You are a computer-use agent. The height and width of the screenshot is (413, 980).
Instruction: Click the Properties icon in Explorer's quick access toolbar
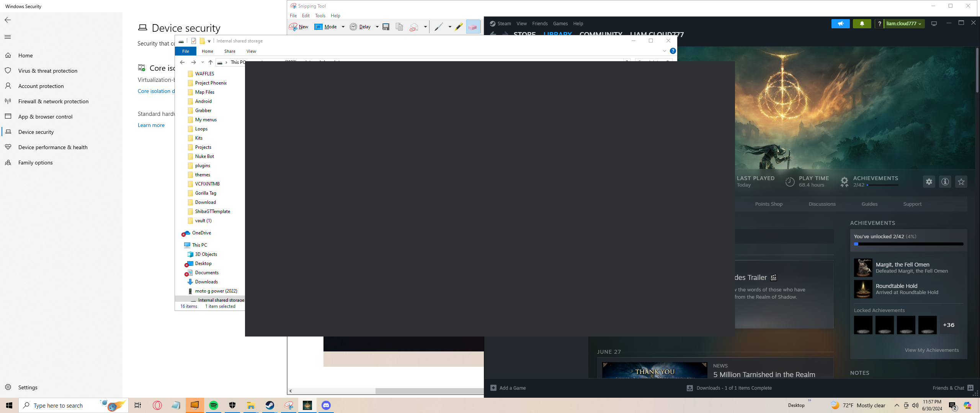click(194, 41)
